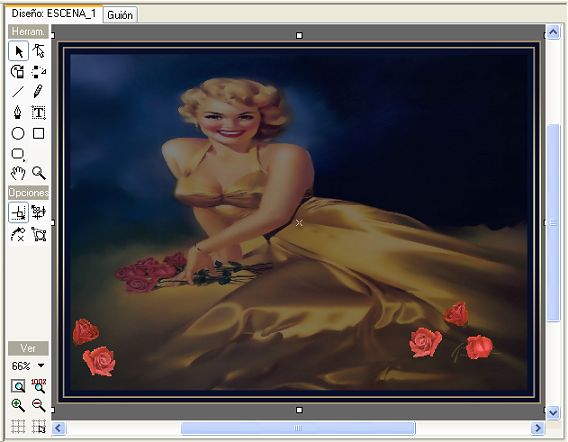Select the Ellipse tool
The width and height of the screenshot is (568, 442).
(x=18, y=133)
